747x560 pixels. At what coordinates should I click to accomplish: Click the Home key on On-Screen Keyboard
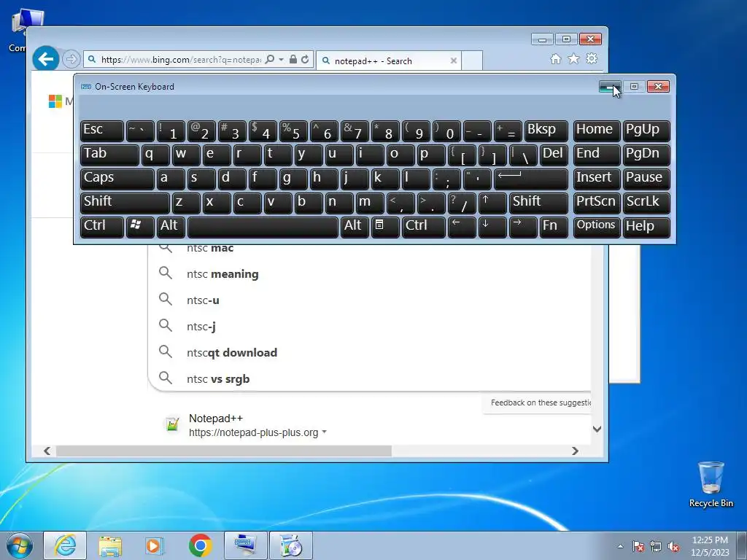click(597, 131)
